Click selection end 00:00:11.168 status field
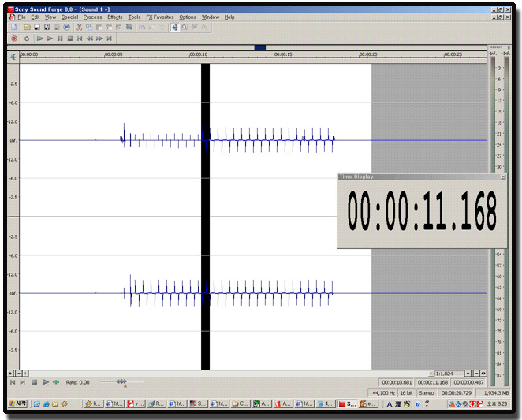This screenshot has width=522, height=420. click(x=433, y=382)
